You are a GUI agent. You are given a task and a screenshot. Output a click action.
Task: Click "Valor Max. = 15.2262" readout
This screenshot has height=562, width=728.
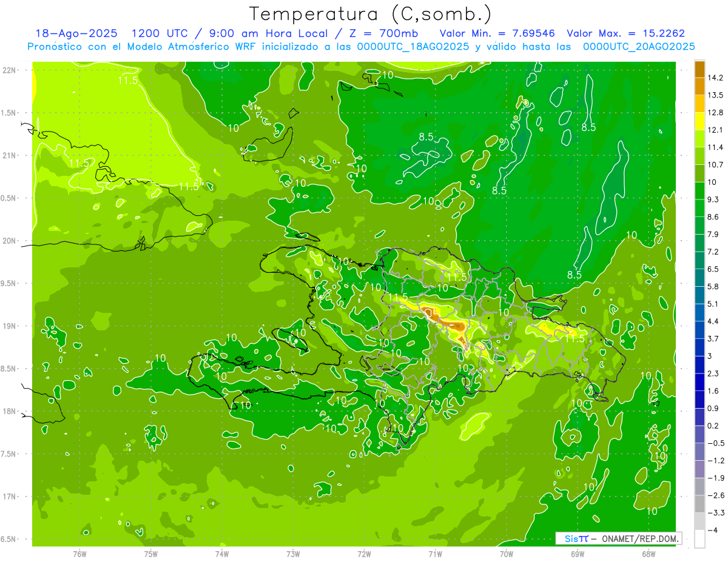[626, 33]
